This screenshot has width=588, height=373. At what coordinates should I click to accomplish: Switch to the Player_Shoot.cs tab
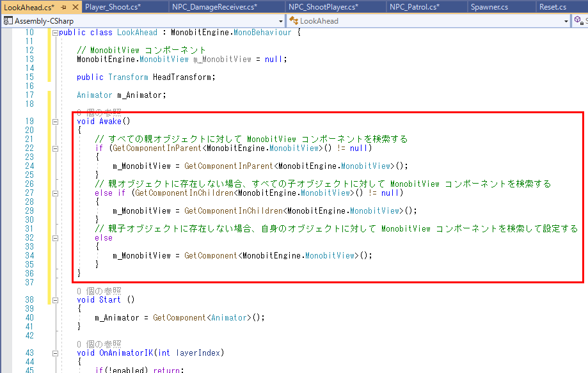tap(113, 7)
